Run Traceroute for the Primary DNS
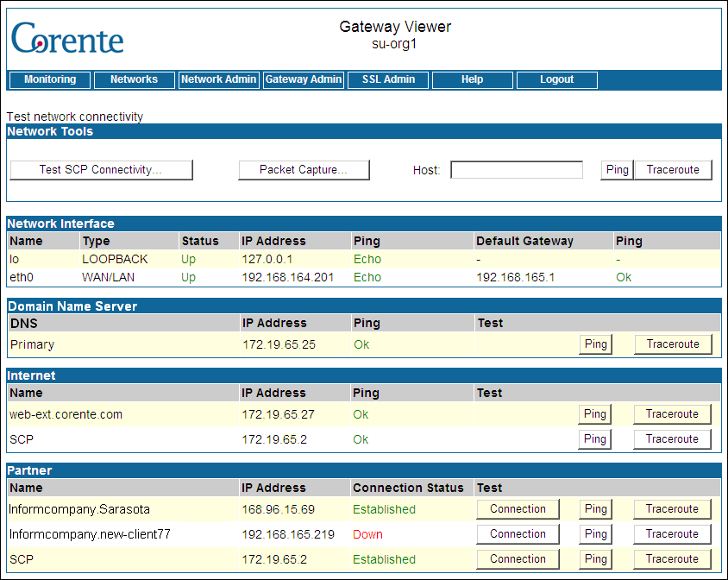Screen dimensions: 728x580 click(x=673, y=344)
